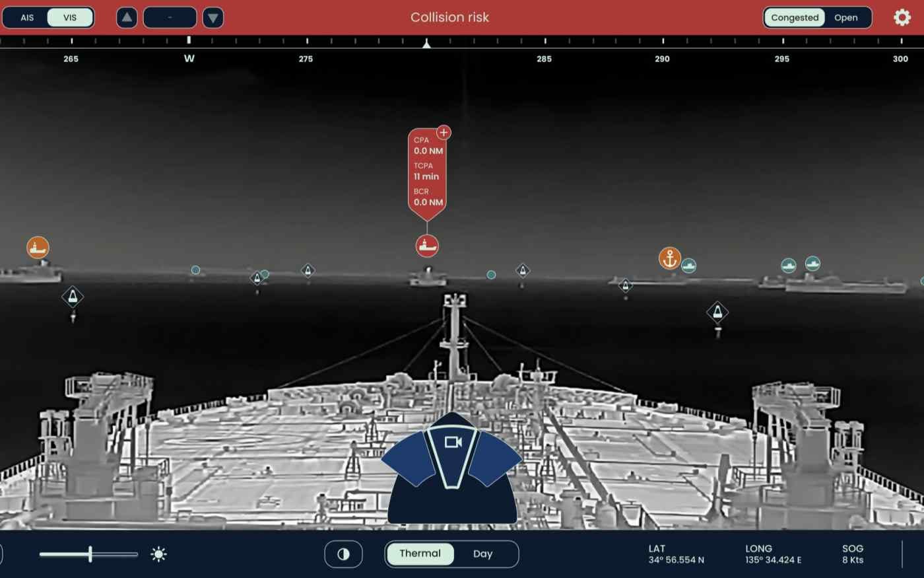924x578 pixels.
Task: Click the dash value field between arrows
Action: (170, 18)
